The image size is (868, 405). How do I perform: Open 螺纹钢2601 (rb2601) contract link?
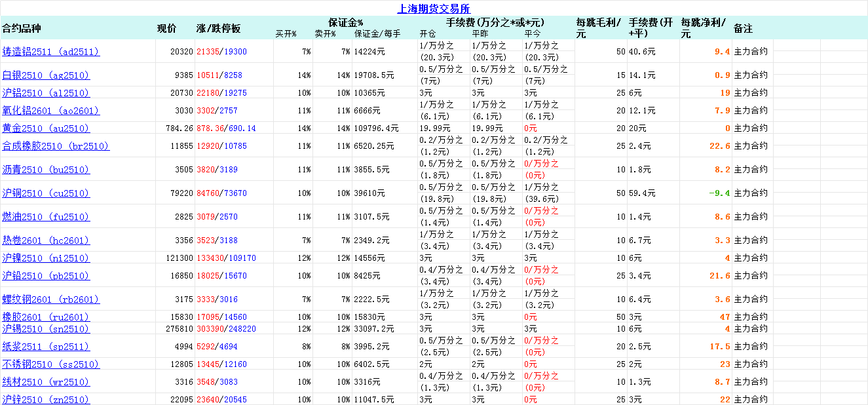51,299
